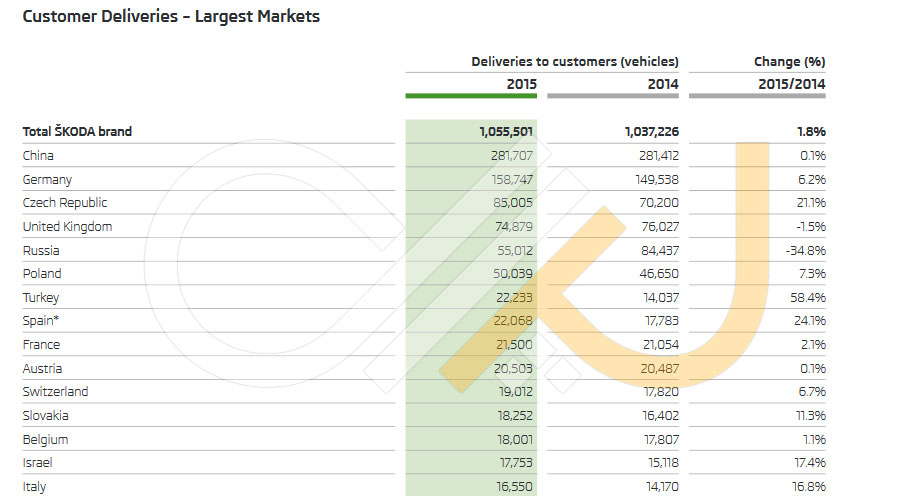Click the Austria row label

click(42, 368)
